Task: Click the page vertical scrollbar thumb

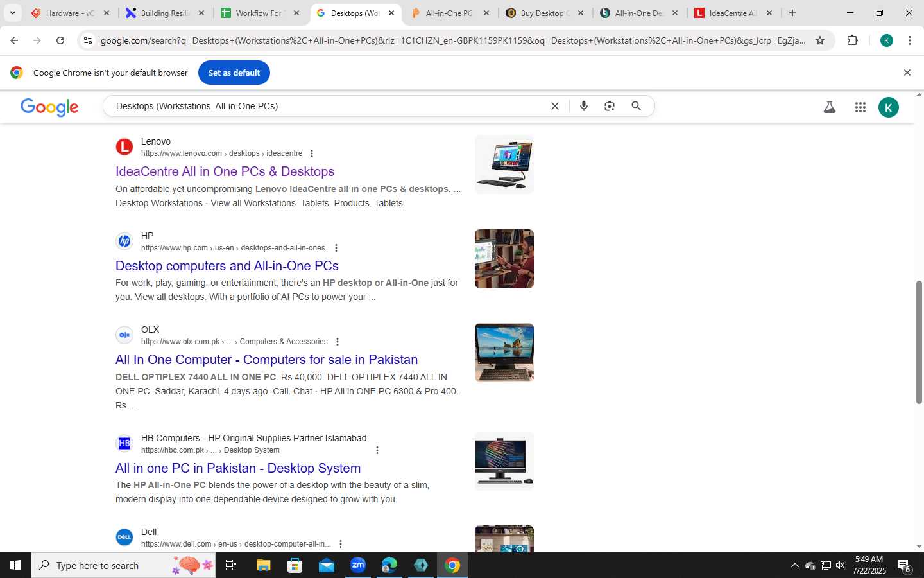Action: (919, 342)
